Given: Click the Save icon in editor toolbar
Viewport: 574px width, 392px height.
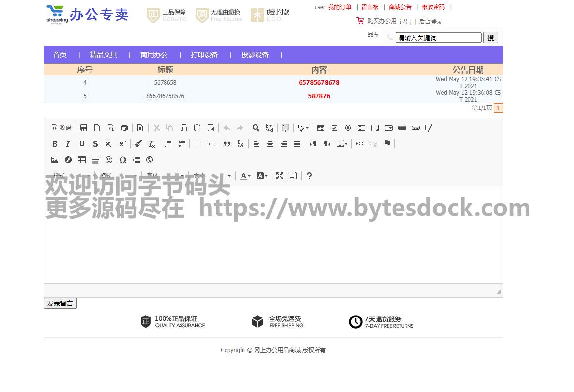Looking at the screenshot, I should (84, 128).
